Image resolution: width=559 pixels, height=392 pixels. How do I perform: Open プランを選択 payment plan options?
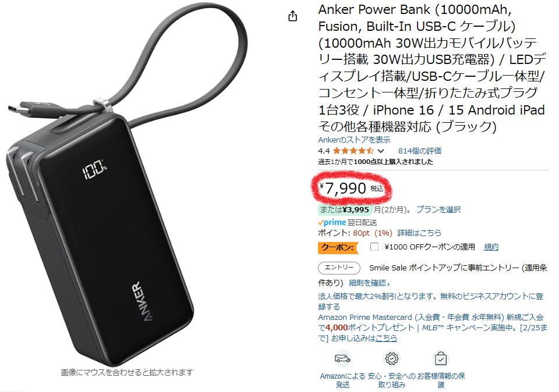tap(438, 209)
